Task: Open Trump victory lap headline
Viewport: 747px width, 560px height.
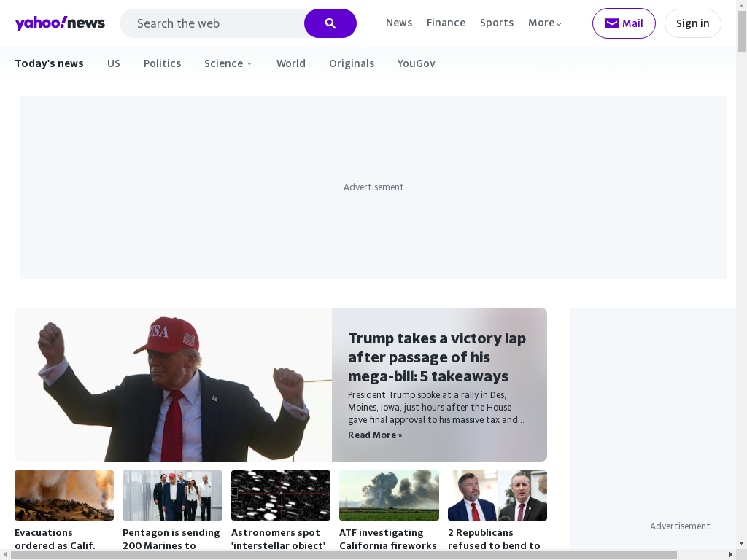Action: click(x=437, y=357)
